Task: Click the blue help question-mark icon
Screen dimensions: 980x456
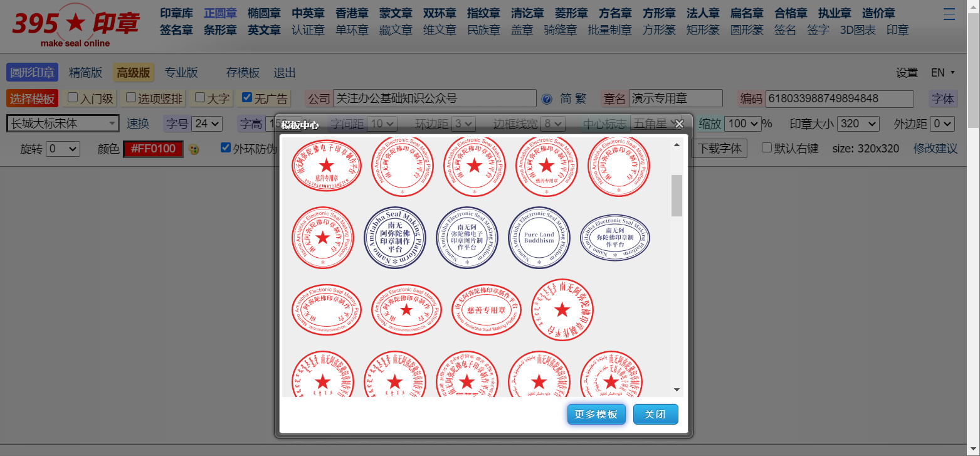Action: coord(547,98)
